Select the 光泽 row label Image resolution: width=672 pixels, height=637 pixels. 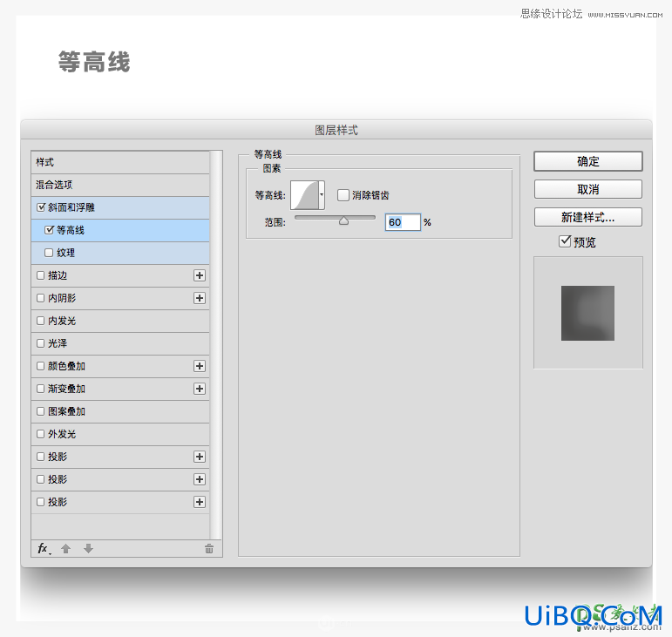pyautogui.click(x=58, y=343)
